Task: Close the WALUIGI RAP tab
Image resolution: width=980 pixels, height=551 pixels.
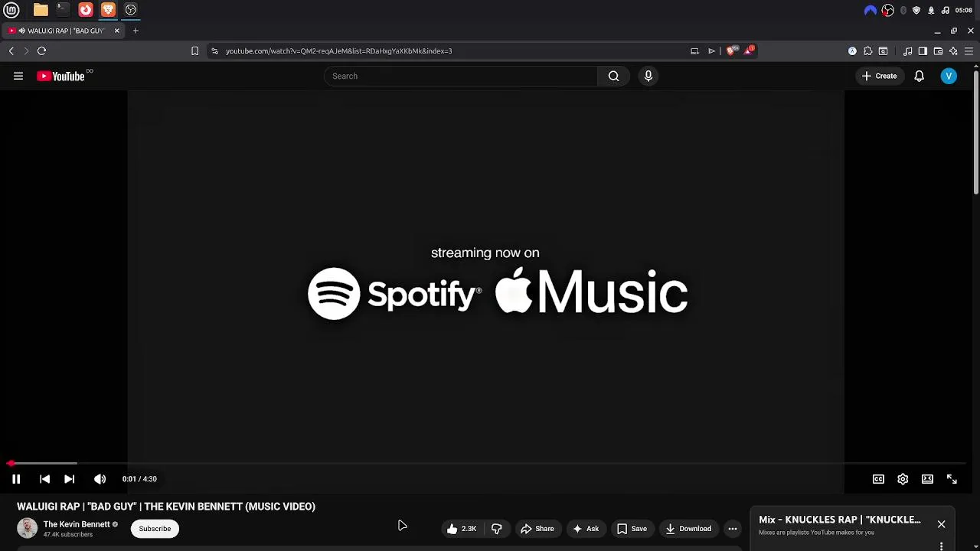Action: 116,31
